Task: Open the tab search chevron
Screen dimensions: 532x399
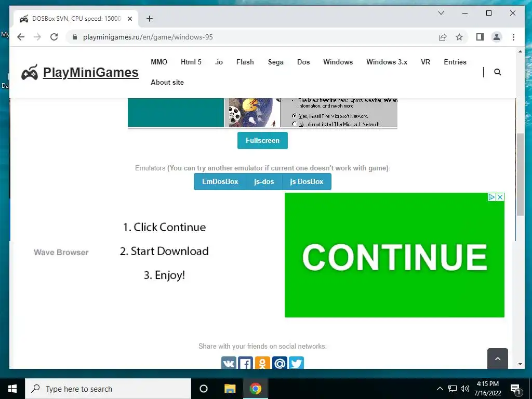Action: 441,13
